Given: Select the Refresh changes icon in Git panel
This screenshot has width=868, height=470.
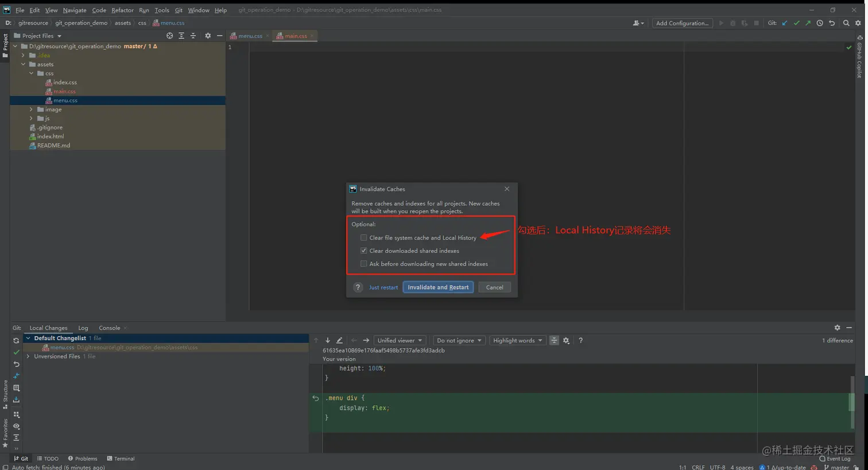Looking at the screenshot, I should click(16, 340).
